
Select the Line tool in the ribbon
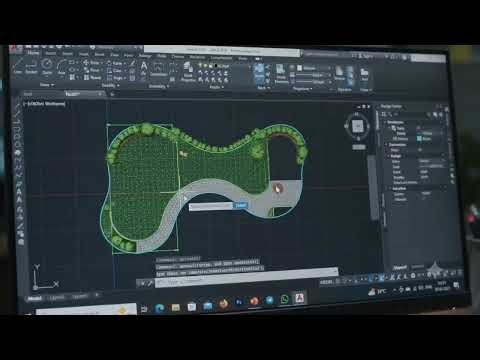[x=17, y=66]
